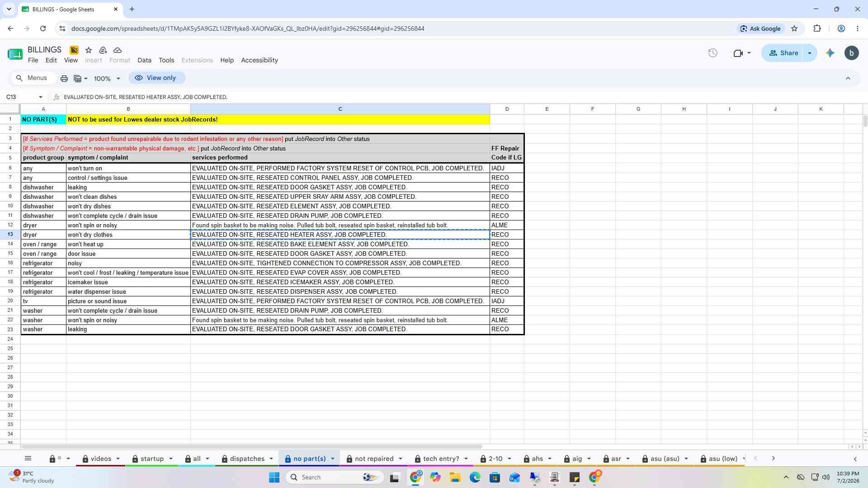Click the horizontal sheet scrollbar
The image size is (868, 488).
[251, 446]
